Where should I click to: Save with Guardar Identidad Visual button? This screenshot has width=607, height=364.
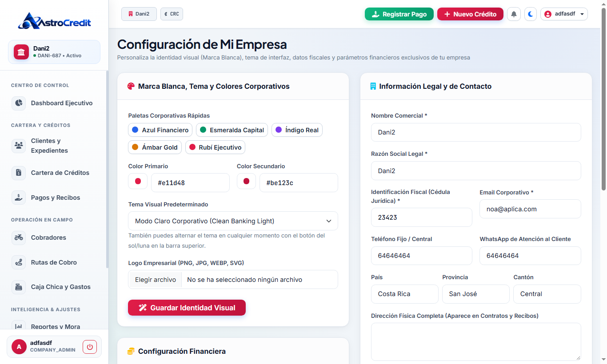(x=187, y=308)
